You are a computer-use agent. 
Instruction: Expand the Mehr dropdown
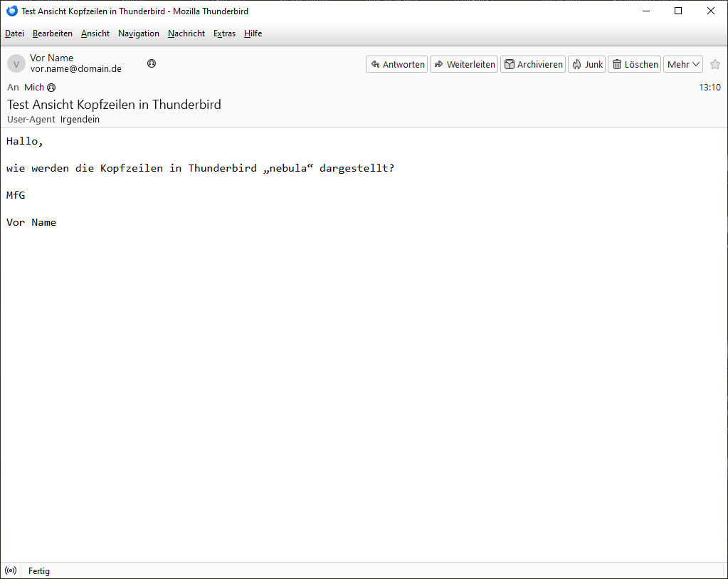click(x=683, y=64)
